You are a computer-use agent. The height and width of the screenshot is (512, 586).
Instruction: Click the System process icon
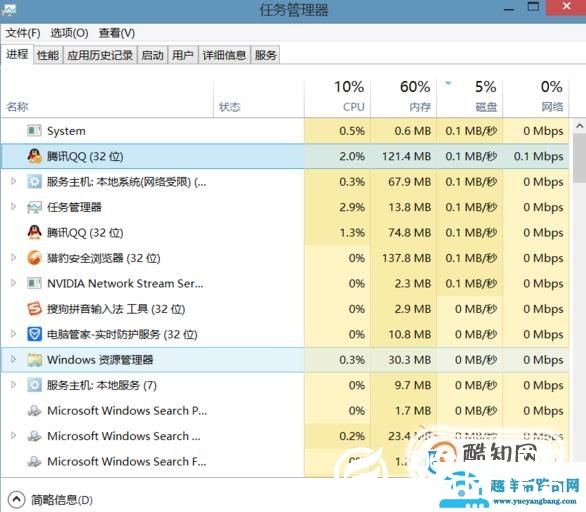pos(34,131)
